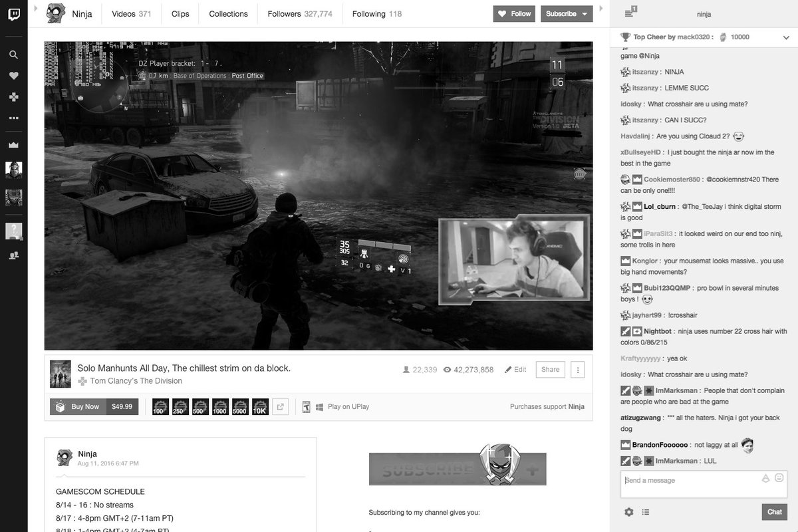Switch to the Collections tab
Image resolution: width=798 pixels, height=532 pixels.
pos(228,14)
